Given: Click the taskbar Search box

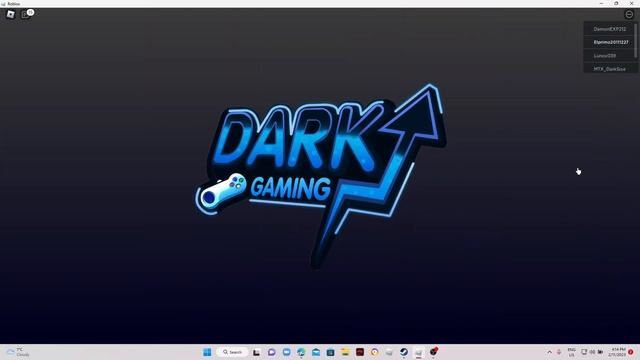Looking at the screenshot, I should click(233, 352).
